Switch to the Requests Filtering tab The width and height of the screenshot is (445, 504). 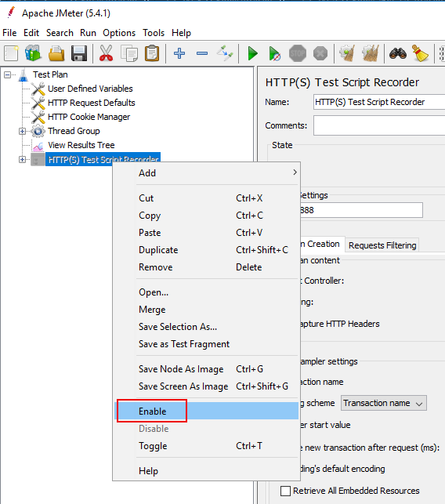382,245
